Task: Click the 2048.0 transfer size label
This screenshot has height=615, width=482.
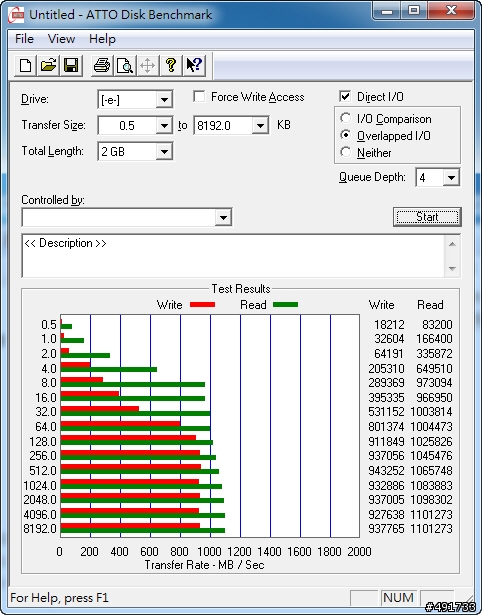Action: tap(40, 500)
